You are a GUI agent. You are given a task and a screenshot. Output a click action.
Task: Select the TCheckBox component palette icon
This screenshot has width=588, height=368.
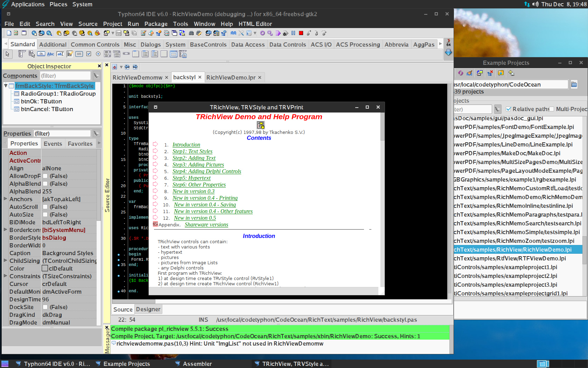tap(89, 54)
